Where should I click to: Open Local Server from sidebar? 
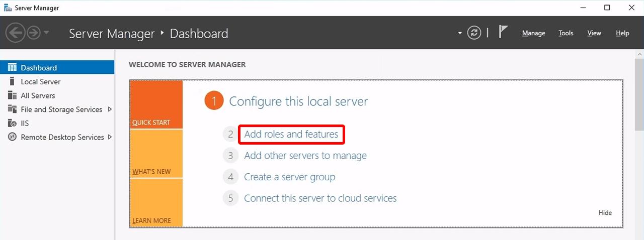40,82
